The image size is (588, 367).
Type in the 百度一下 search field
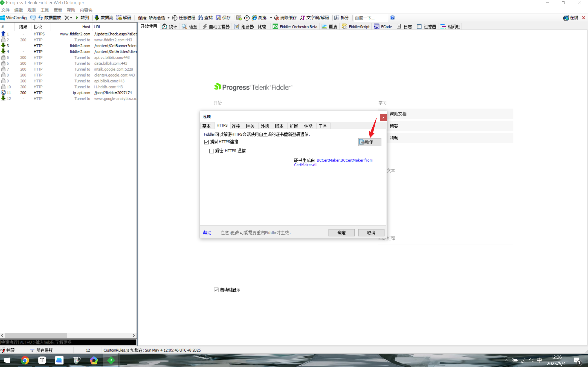pyautogui.click(x=368, y=18)
